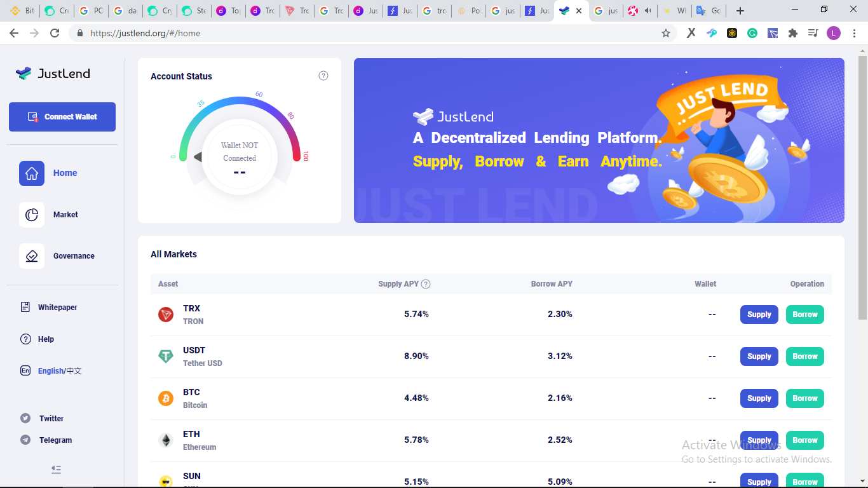Click the ETH supply APY value 5.78%
Viewport: 868px width, 488px height.
(x=416, y=440)
